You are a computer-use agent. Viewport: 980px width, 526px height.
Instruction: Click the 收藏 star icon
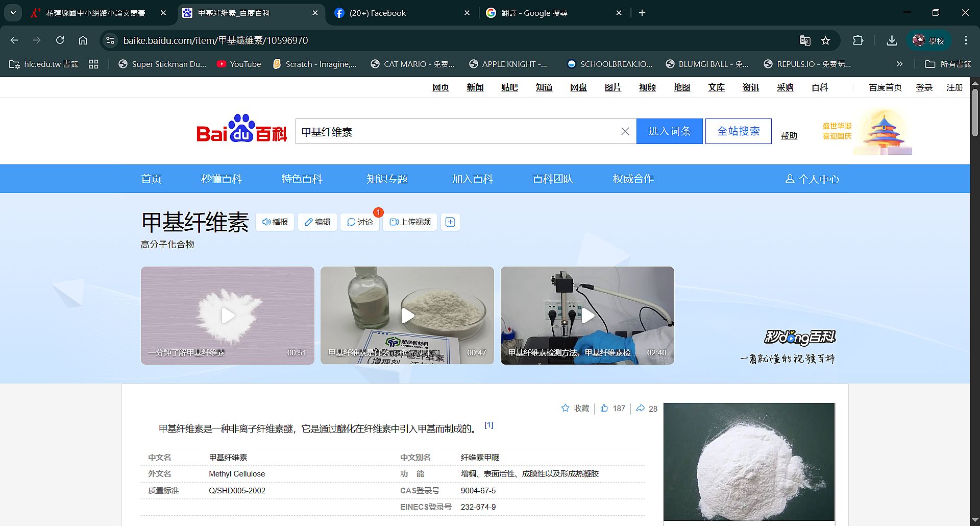(x=565, y=408)
